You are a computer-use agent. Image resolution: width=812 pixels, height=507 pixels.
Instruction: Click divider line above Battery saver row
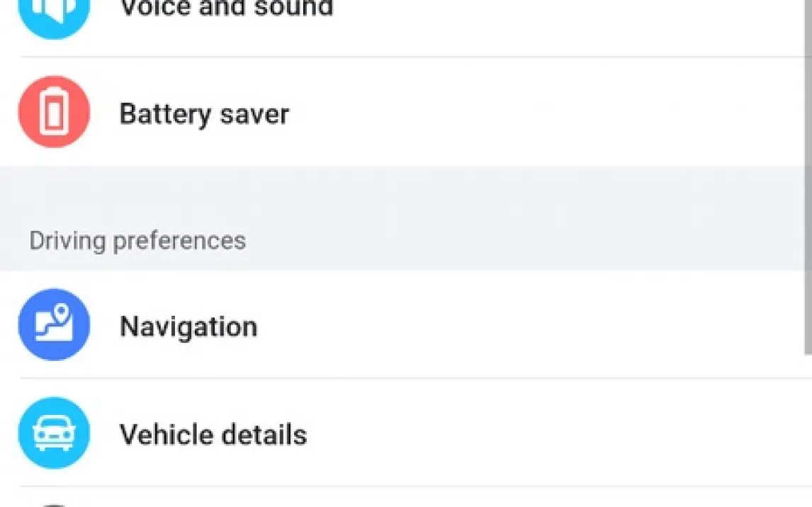(411, 57)
